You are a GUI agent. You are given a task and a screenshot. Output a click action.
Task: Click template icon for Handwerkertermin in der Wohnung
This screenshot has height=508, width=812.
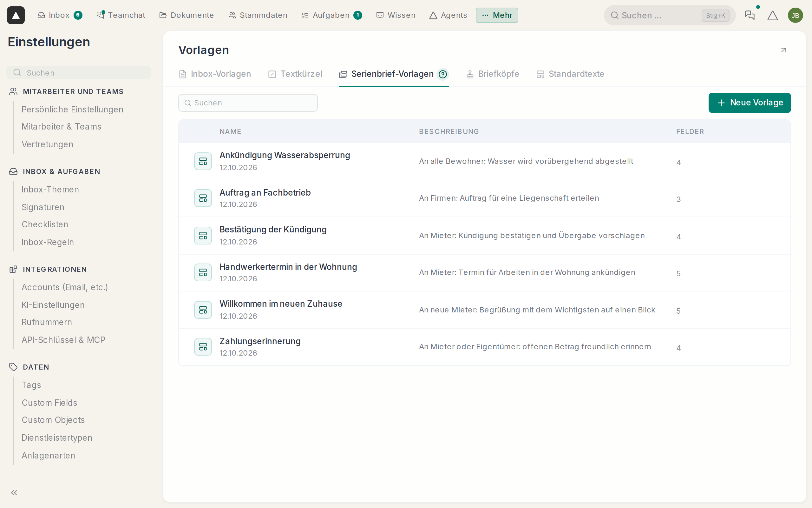[203, 272]
